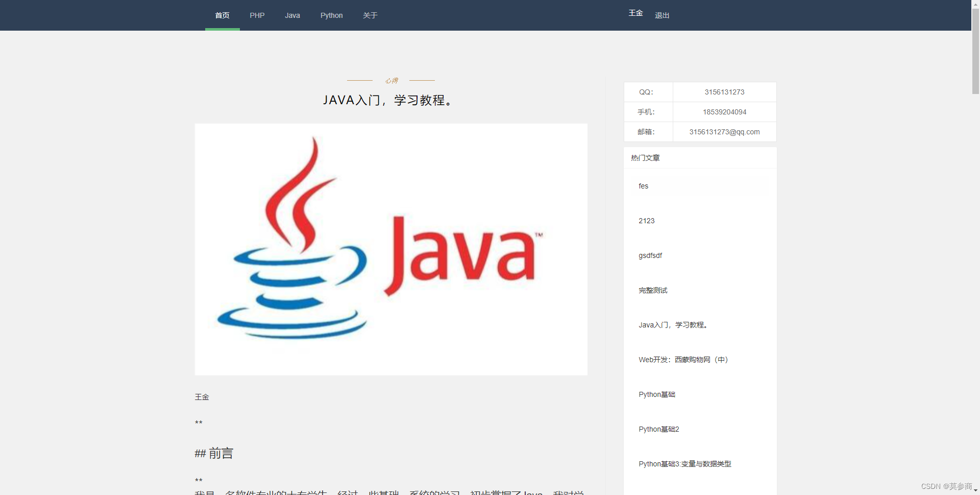The height and width of the screenshot is (495, 980).
Task: Open the article '完整测试'
Action: [653, 290]
